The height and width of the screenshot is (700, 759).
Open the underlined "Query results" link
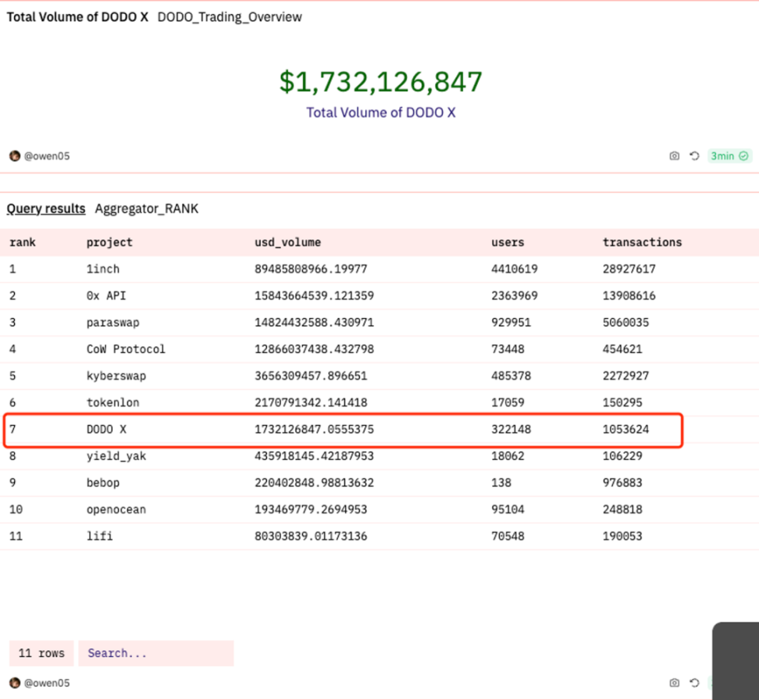coord(46,209)
